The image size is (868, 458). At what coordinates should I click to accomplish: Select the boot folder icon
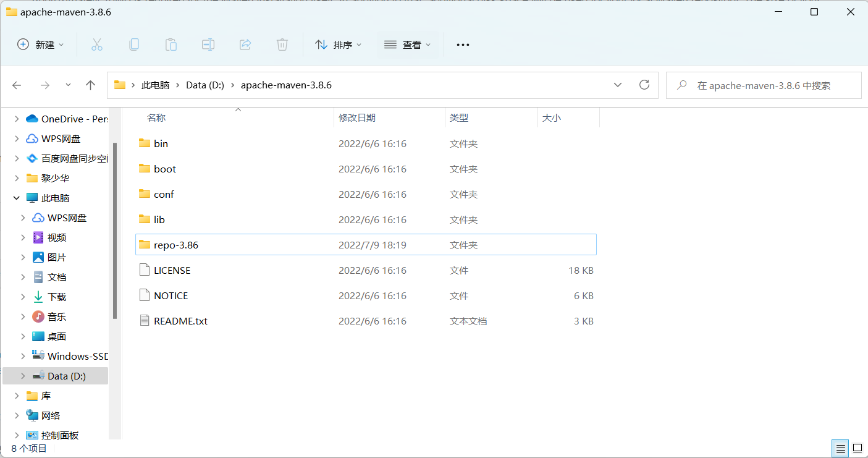click(145, 169)
